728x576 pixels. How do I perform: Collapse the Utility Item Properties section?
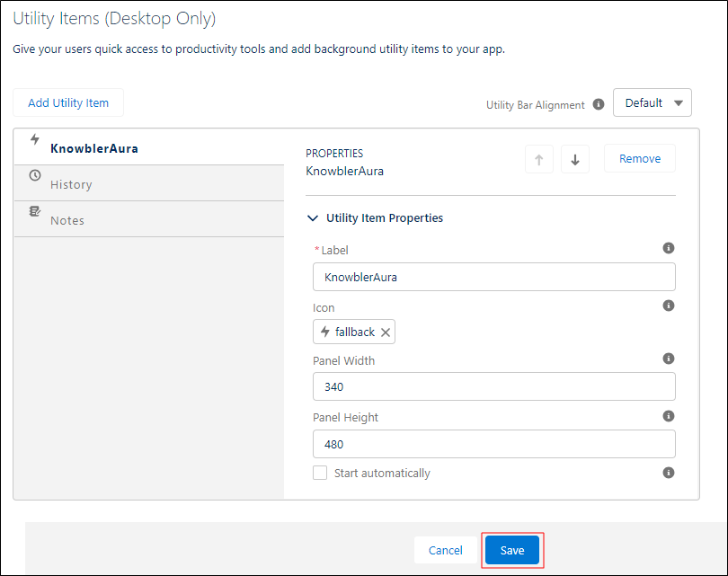click(313, 218)
